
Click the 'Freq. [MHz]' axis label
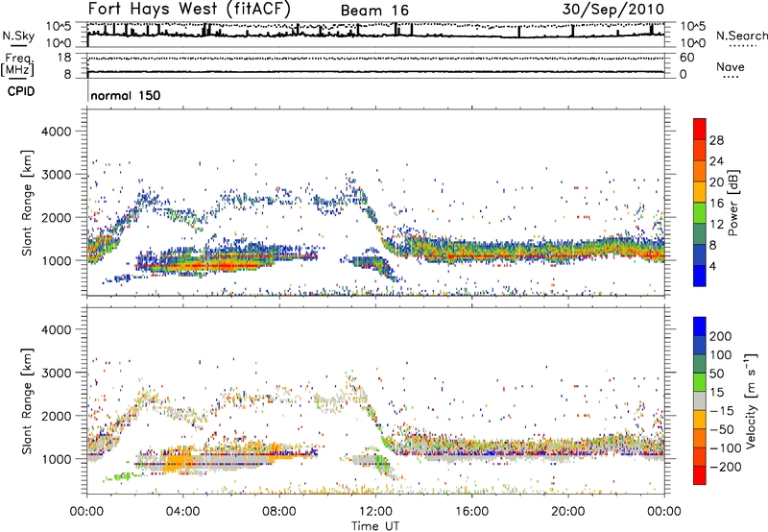(17, 65)
